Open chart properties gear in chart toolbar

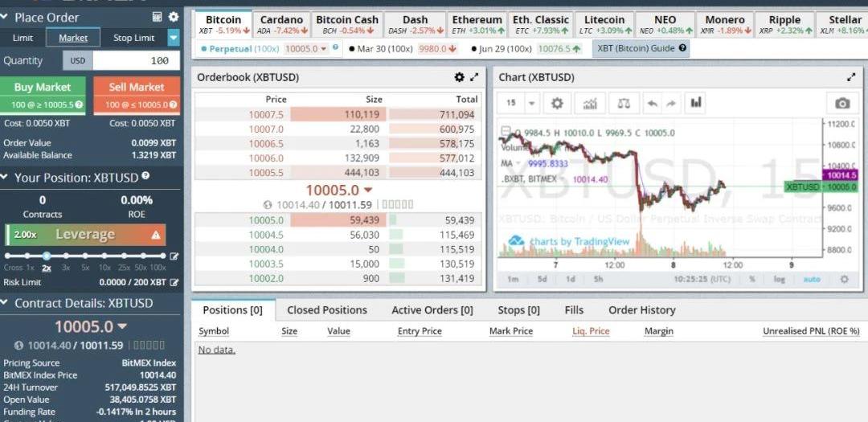[557, 103]
